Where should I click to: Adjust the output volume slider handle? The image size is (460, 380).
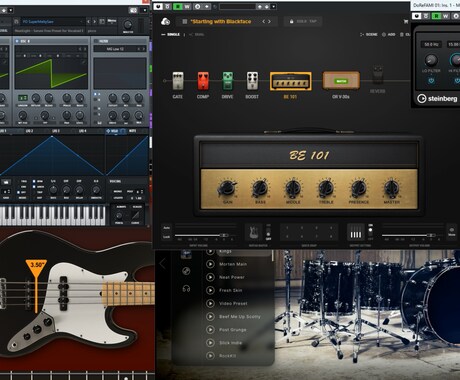pyautogui.click(x=431, y=235)
